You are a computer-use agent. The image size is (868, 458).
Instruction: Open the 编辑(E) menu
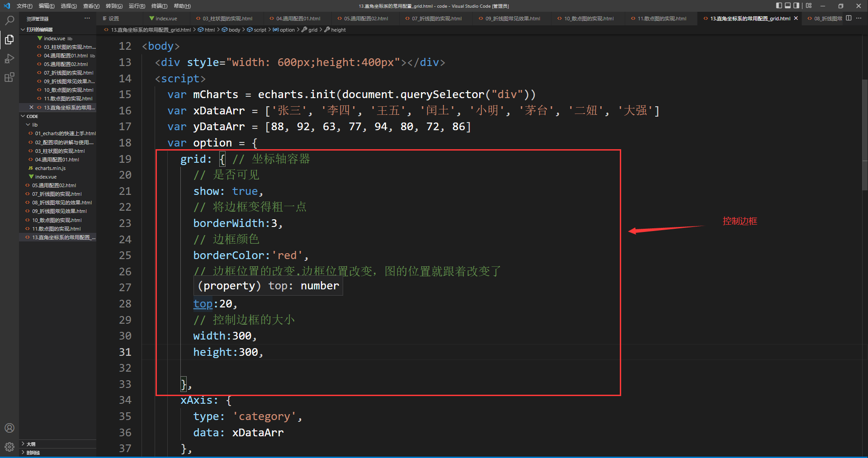(47, 6)
